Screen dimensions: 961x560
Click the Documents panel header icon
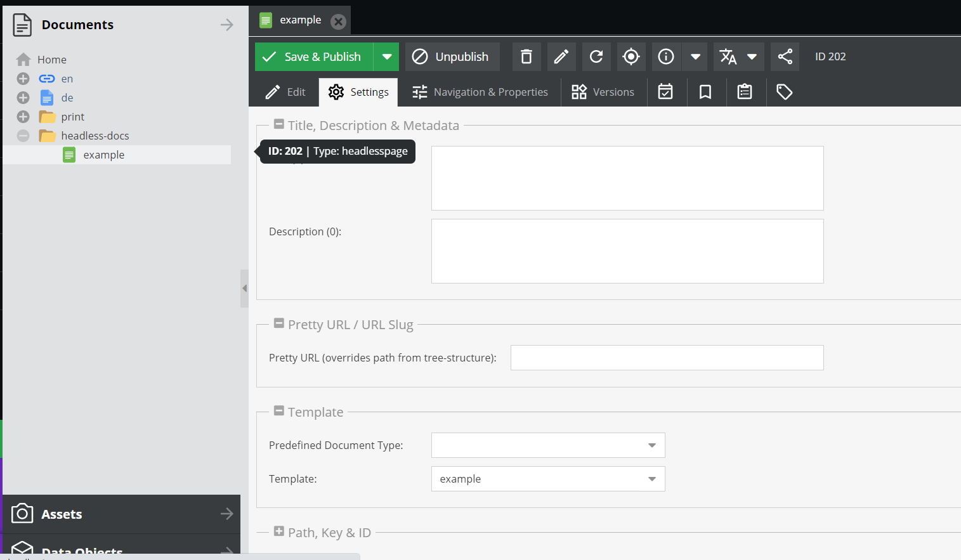[22, 25]
